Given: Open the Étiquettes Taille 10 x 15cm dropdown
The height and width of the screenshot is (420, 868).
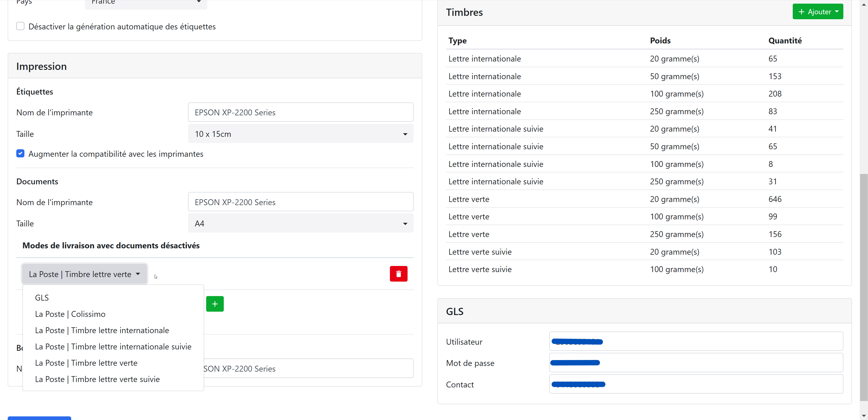Looking at the screenshot, I should point(300,134).
